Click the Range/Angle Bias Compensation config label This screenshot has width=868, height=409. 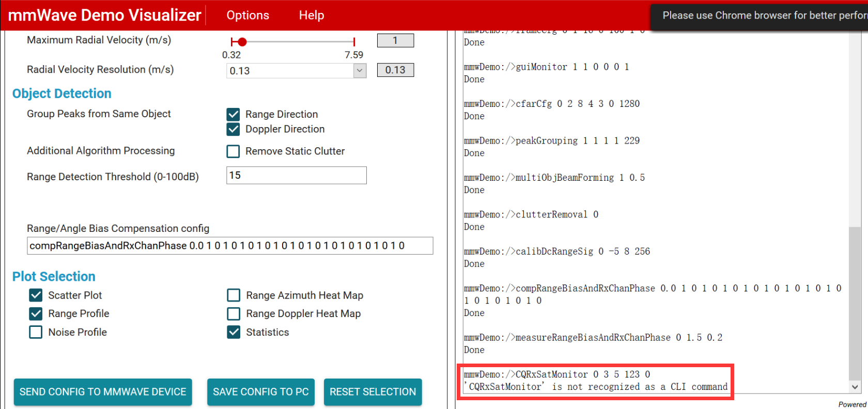[x=118, y=228]
